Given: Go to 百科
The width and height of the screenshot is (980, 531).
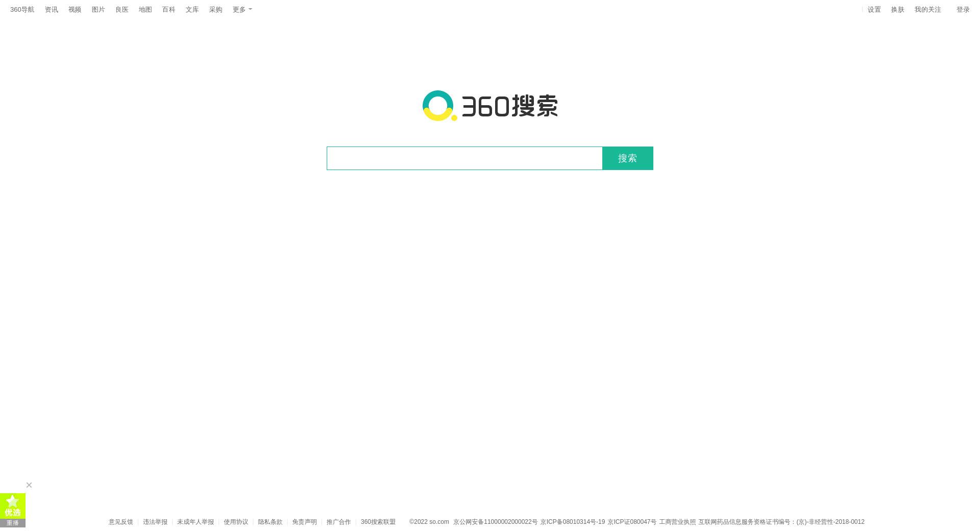Looking at the screenshot, I should coord(169,10).
